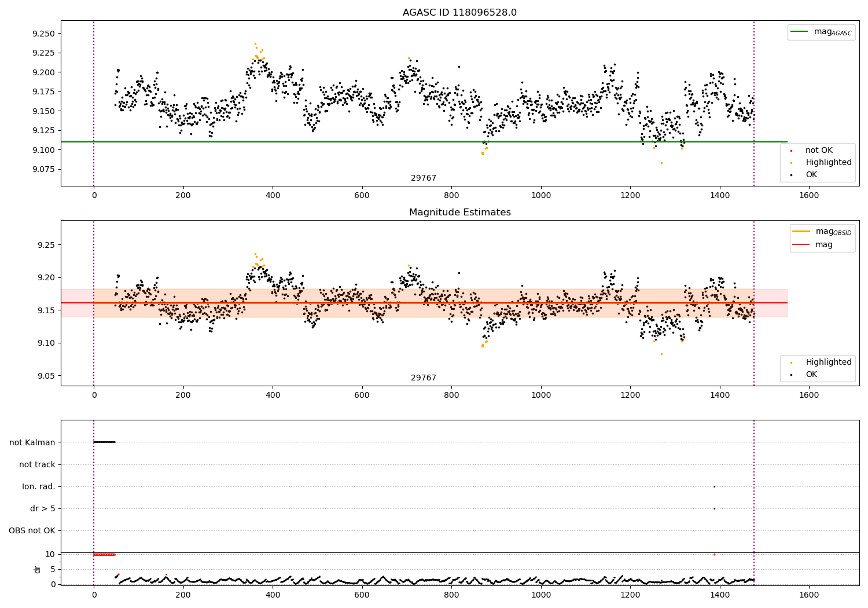Click the 29767 label in top plot
868x608 pixels.
coord(424,178)
